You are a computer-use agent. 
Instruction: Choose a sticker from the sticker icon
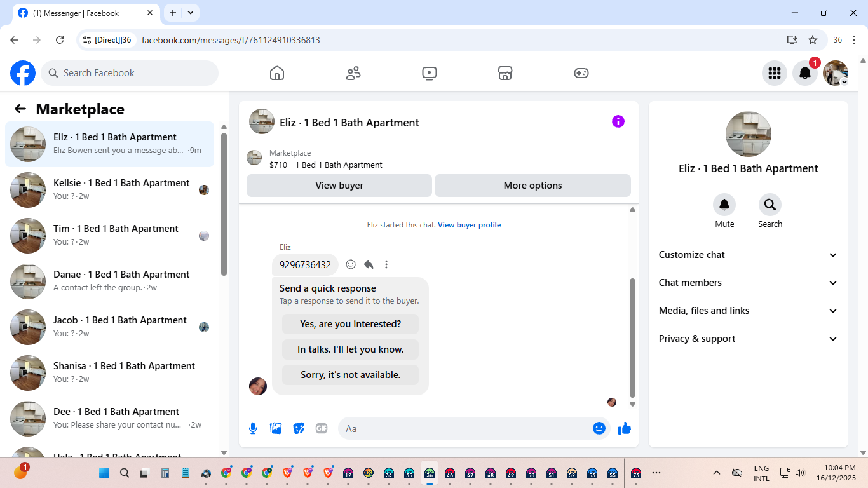click(299, 428)
